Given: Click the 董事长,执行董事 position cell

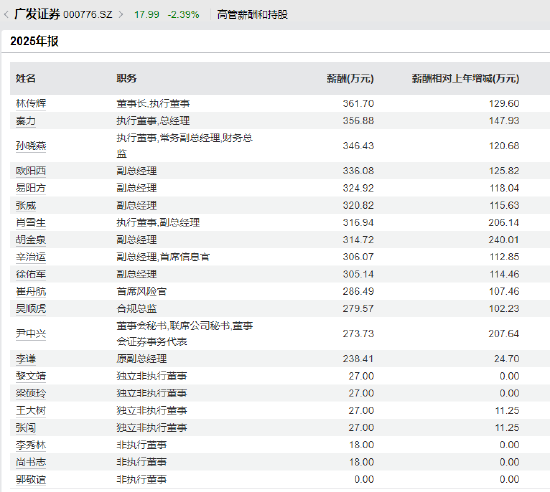Looking at the screenshot, I should [x=153, y=103].
